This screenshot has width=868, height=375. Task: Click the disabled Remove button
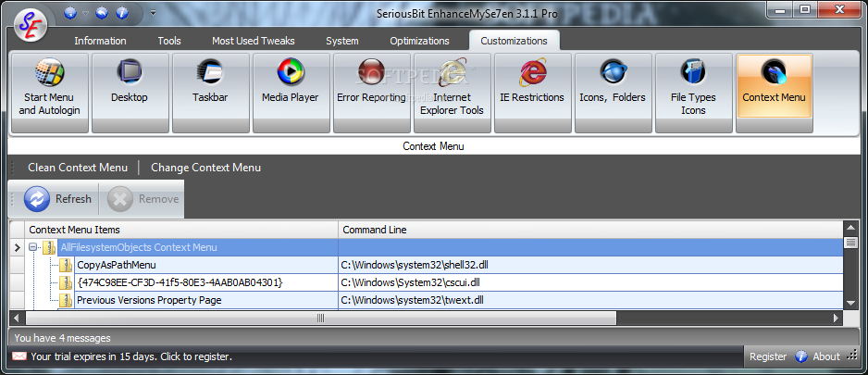(143, 199)
